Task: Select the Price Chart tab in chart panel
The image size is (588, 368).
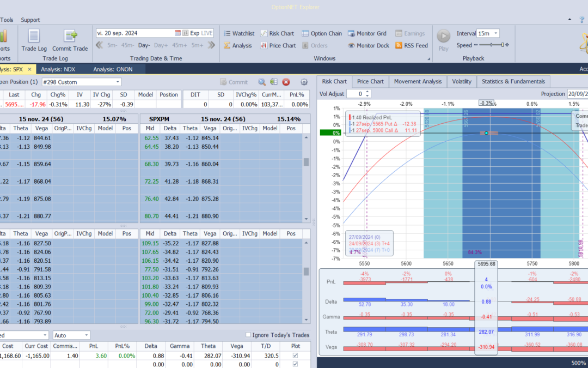Action: 370,81
